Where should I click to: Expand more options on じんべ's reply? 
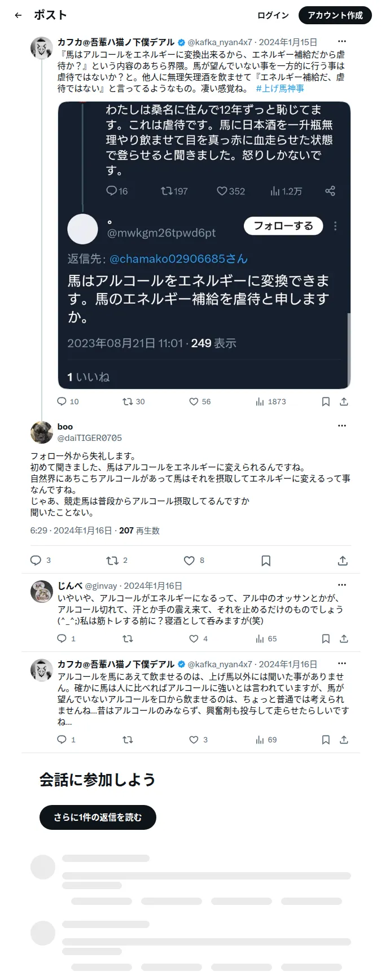click(x=342, y=585)
